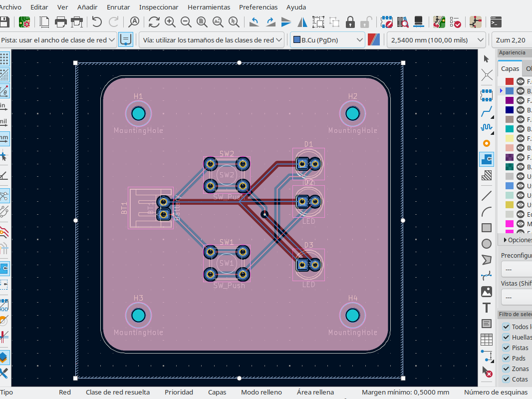Open the Enrutar menu

click(118, 7)
